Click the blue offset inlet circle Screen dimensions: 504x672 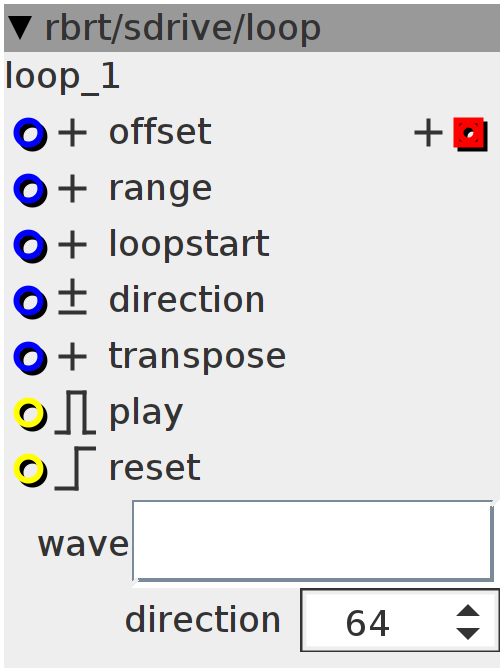30,134
